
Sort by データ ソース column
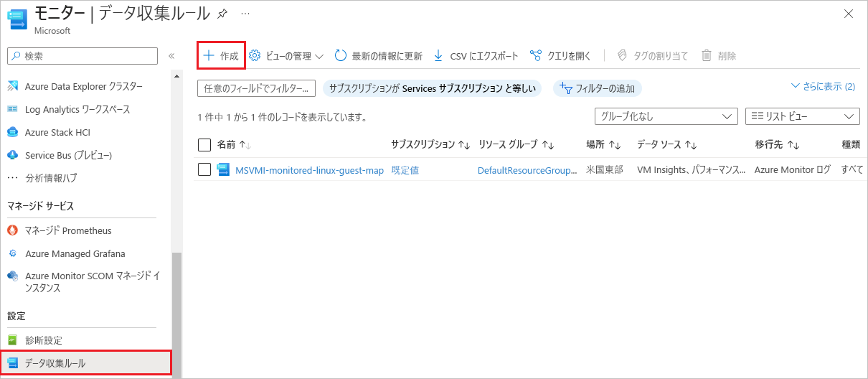click(x=667, y=145)
